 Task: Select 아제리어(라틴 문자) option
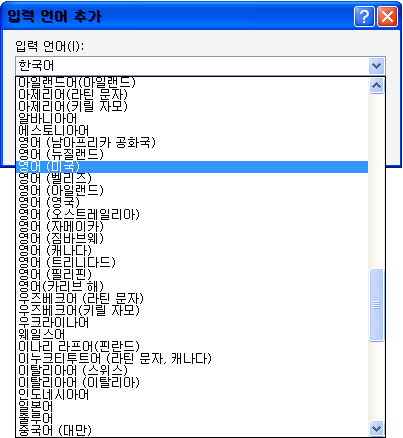tap(192, 94)
